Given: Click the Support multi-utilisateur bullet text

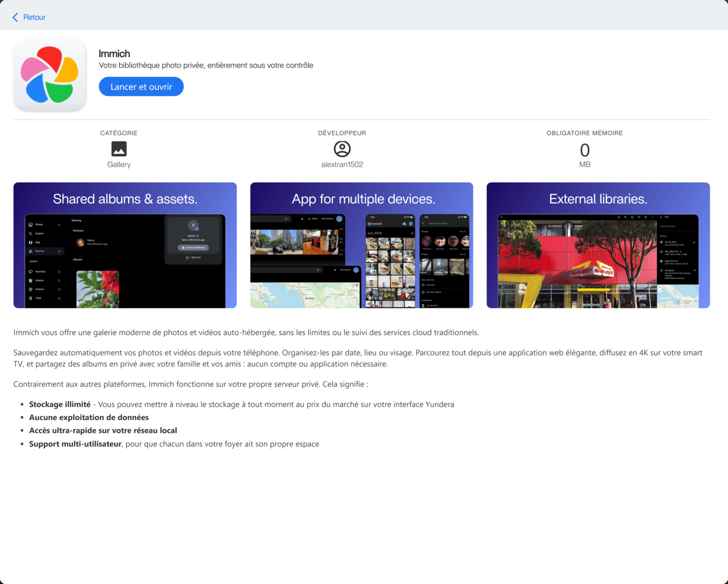Looking at the screenshot, I should [75, 444].
